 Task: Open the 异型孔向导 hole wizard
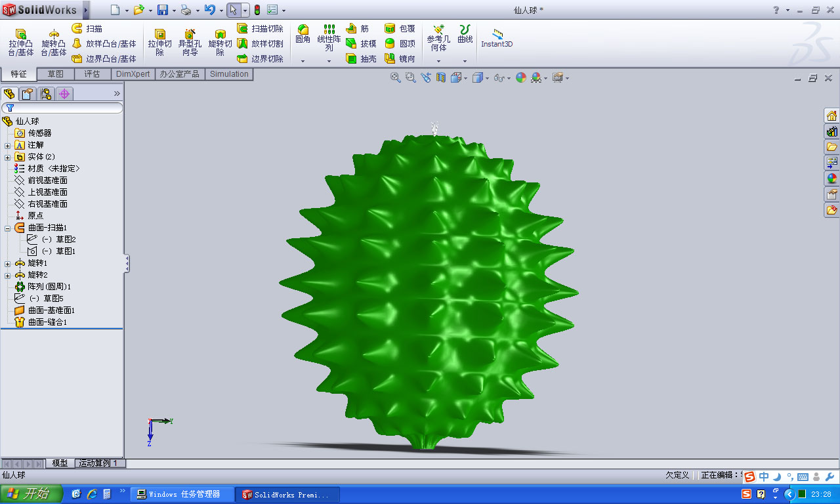click(x=190, y=43)
